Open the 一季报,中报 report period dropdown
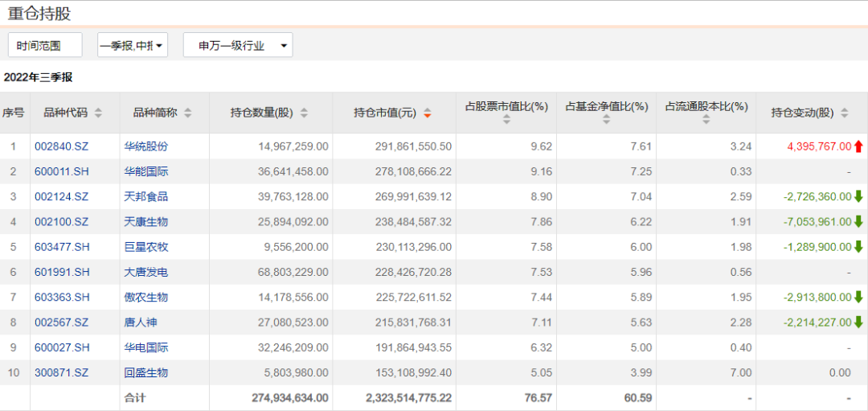Viewport: 868px width, 411px height. pyautogui.click(x=133, y=46)
